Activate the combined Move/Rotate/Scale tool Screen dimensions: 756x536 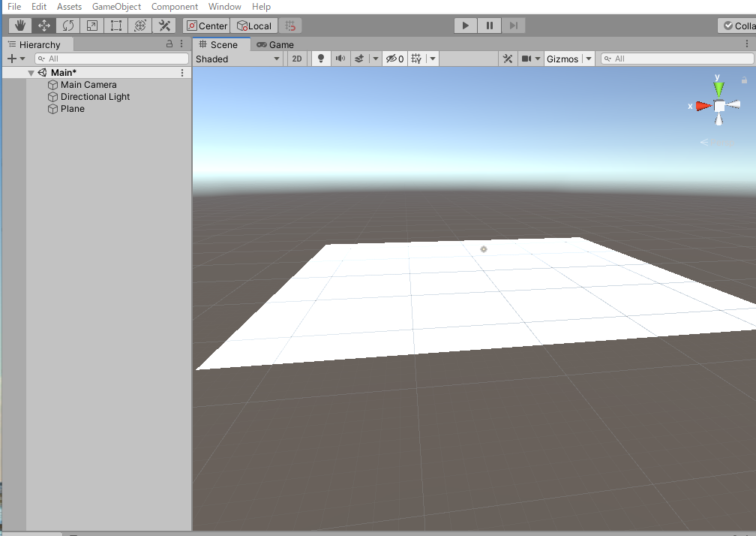140,25
